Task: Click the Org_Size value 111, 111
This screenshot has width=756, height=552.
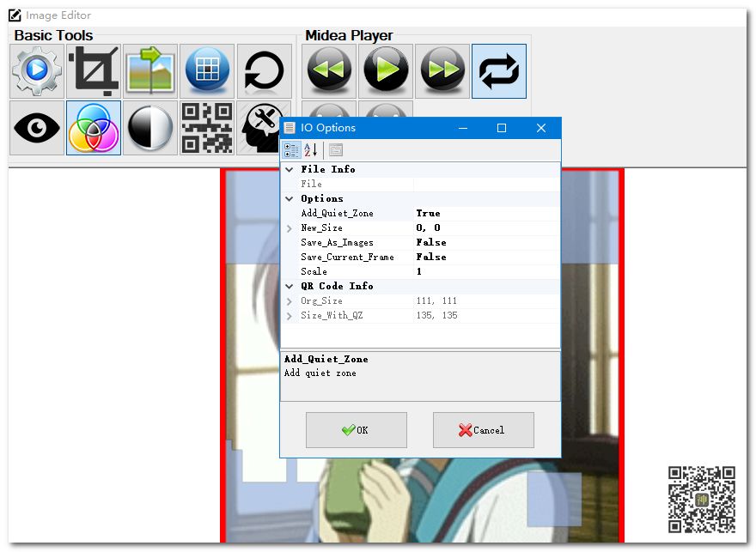Action: tap(436, 301)
